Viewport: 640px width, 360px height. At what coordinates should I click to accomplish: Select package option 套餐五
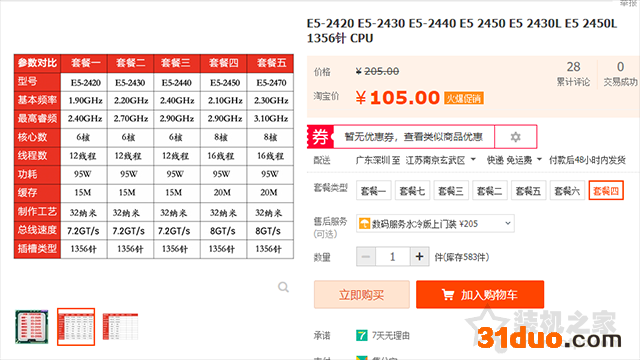[528, 191]
